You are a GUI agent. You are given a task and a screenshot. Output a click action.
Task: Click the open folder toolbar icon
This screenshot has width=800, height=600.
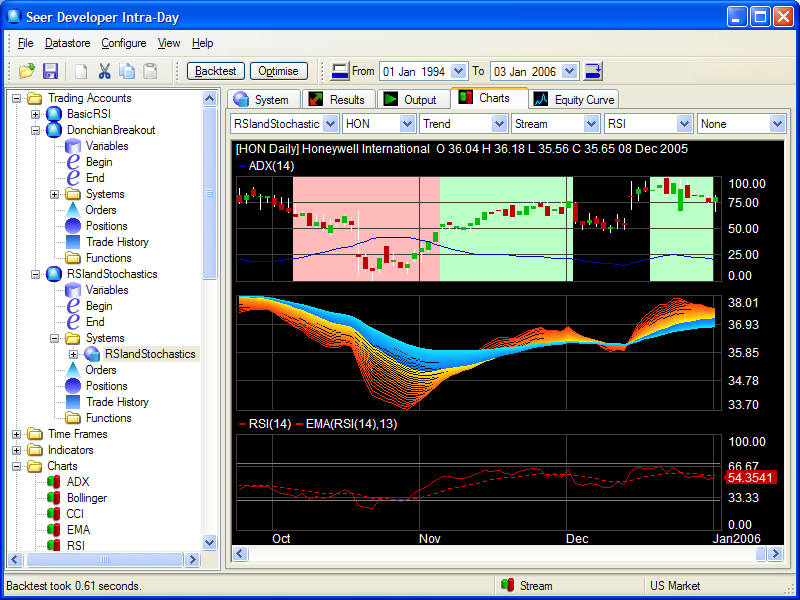click(27, 71)
